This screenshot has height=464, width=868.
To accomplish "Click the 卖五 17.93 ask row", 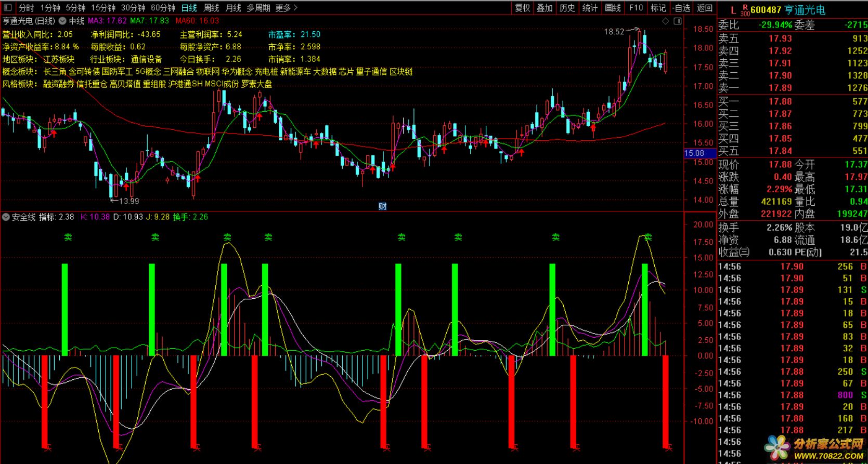I will [x=793, y=38].
